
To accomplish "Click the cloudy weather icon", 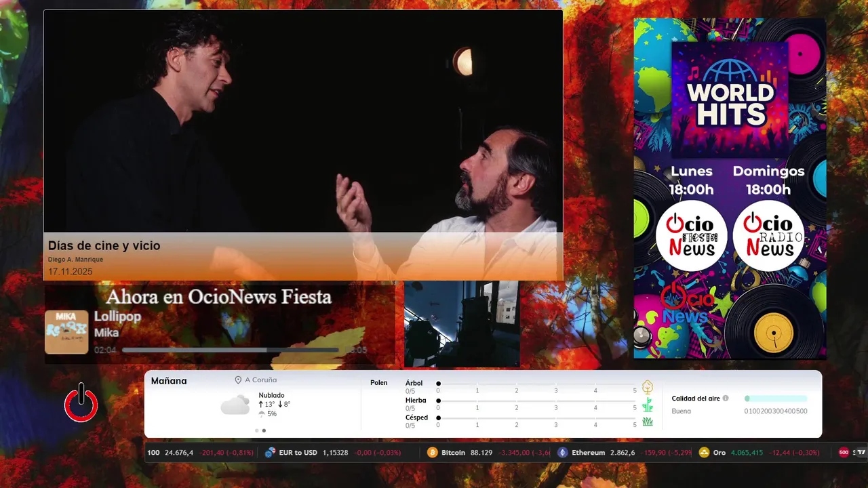I will (x=235, y=405).
